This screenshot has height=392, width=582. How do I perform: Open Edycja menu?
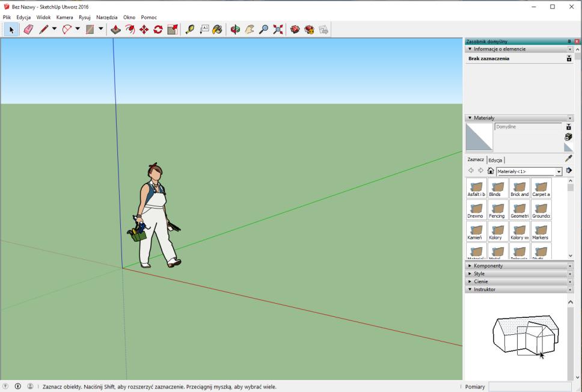point(23,17)
